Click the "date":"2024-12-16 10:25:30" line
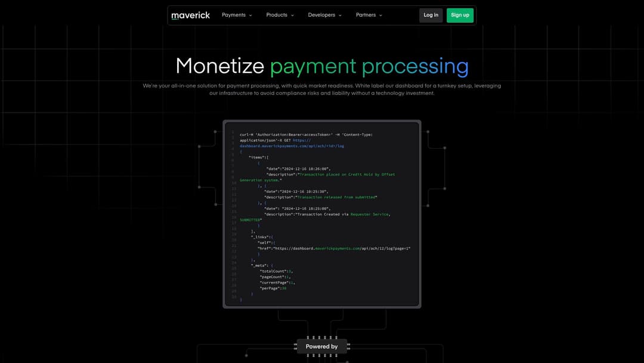Screen dimensions: 644x363 point(296,192)
